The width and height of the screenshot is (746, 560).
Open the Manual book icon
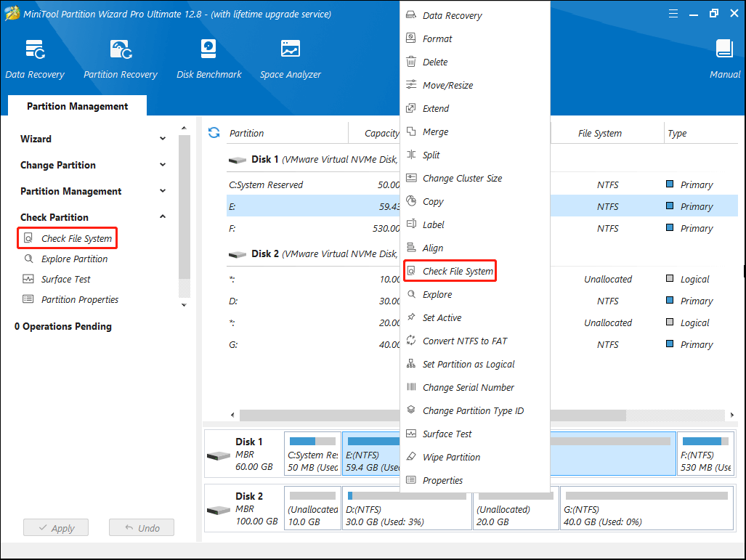tap(725, 49)
